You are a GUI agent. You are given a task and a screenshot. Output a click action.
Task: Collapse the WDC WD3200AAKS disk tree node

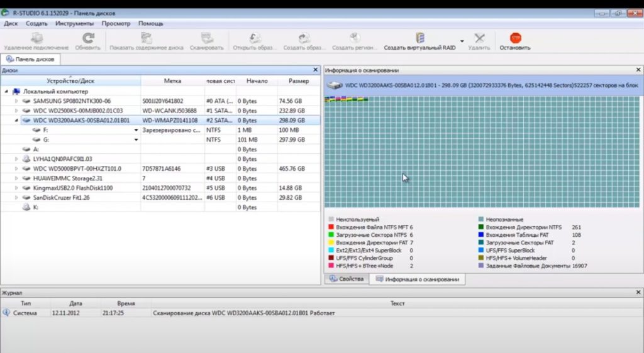click(x=16, y=121)
